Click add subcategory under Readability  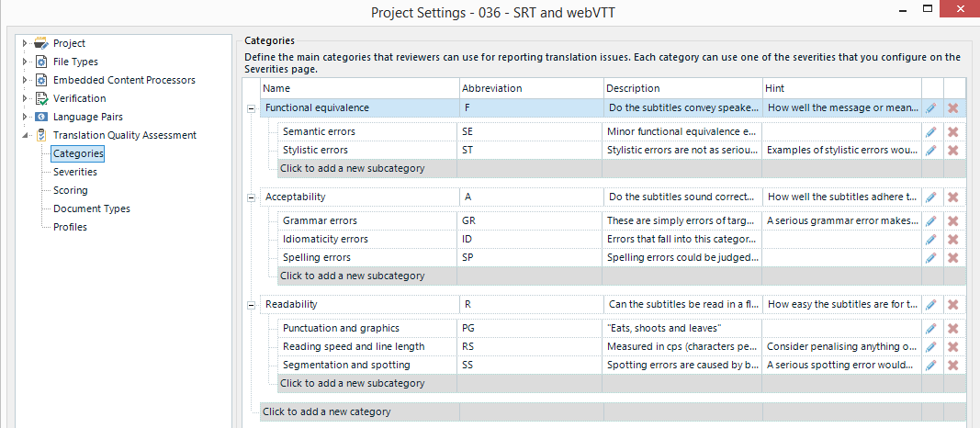click(x=366, y=383)
